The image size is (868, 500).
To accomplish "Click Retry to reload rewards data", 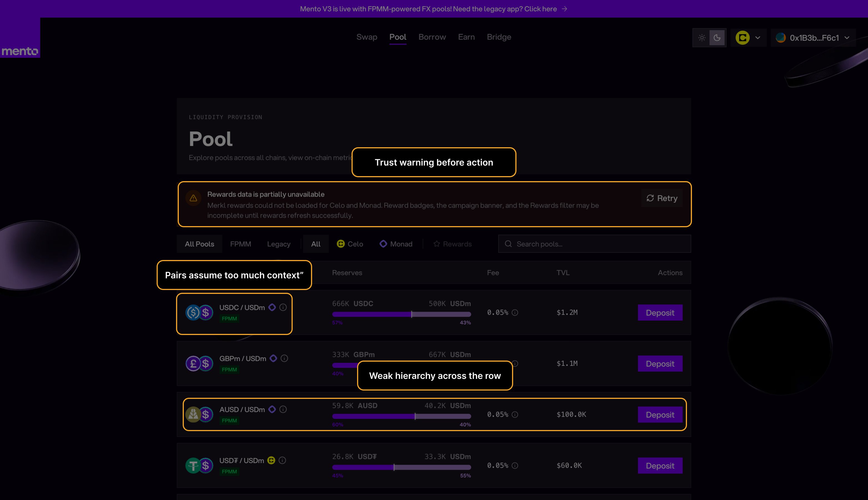I will point(662,198).
